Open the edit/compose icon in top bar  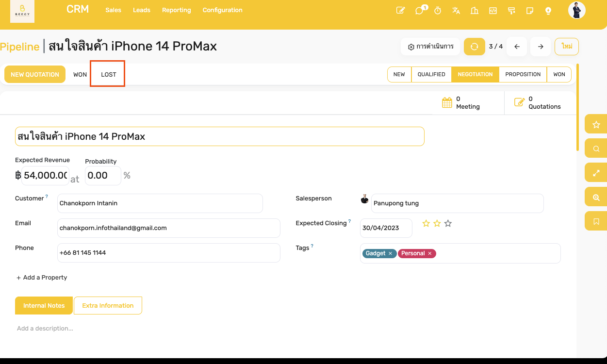[x=401, y=10]
